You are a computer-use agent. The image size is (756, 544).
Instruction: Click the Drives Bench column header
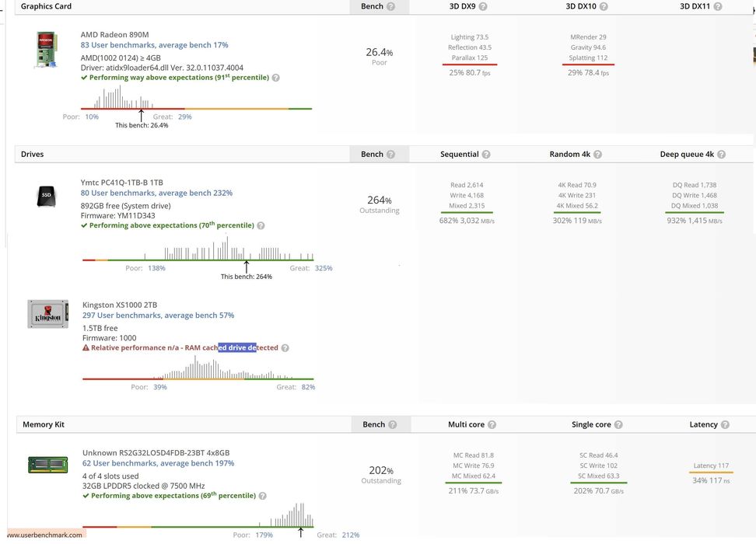point(378,155)
